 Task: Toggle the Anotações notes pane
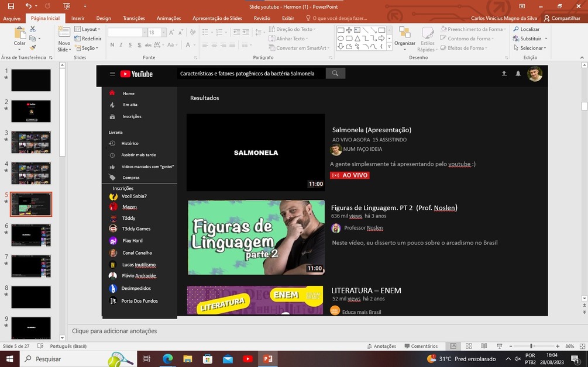(x=381, y=346)
